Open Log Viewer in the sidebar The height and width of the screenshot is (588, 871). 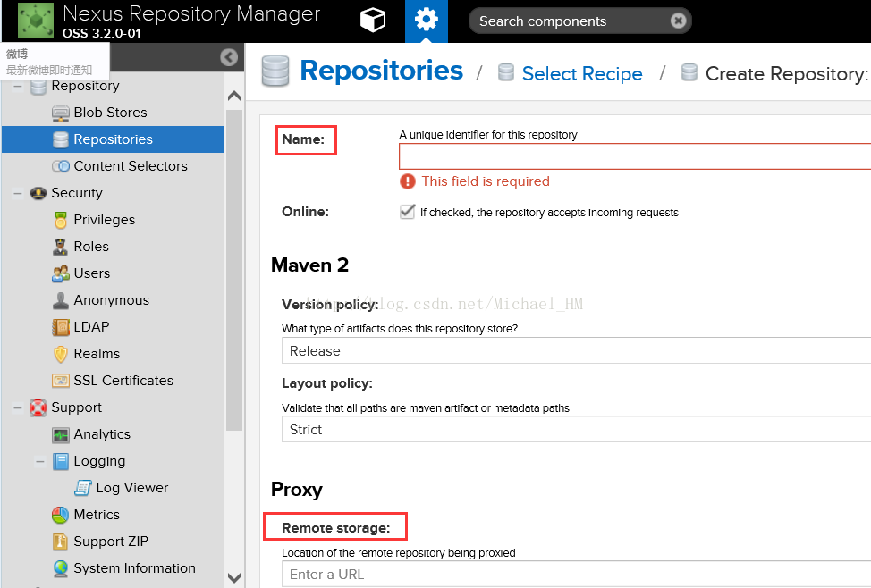tap(132, 488)
